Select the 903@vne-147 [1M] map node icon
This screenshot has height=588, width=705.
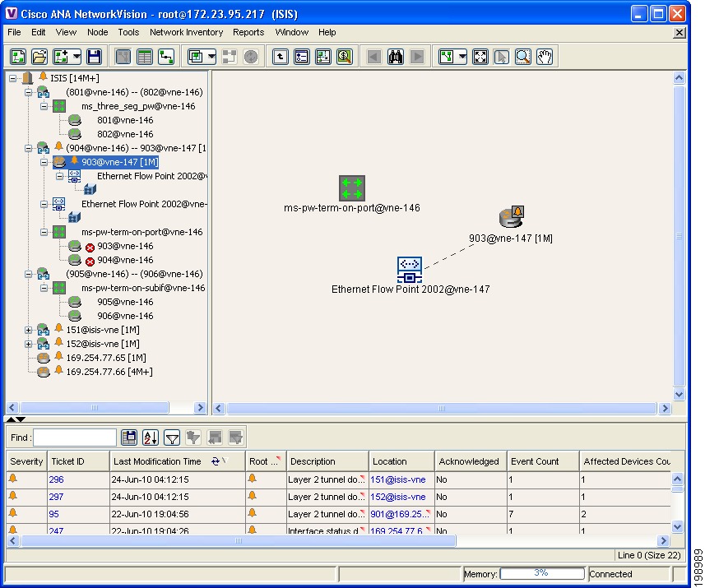pyautogui.click(x=512, y=216)
